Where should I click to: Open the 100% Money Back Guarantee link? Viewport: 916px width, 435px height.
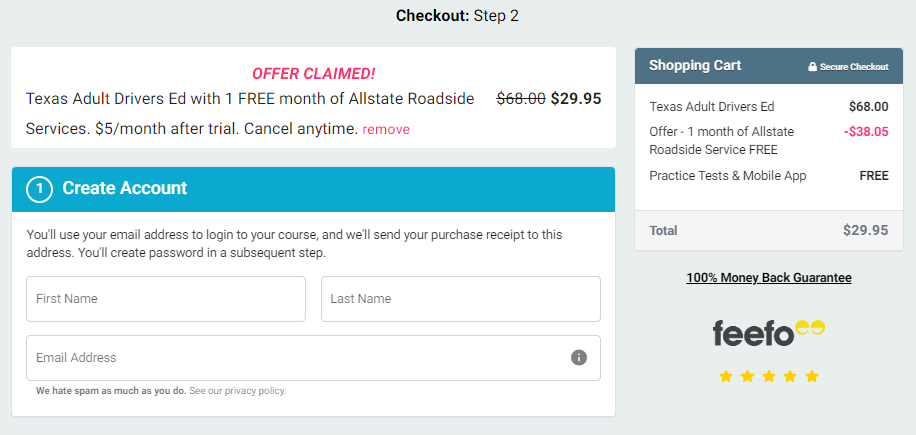769,278
